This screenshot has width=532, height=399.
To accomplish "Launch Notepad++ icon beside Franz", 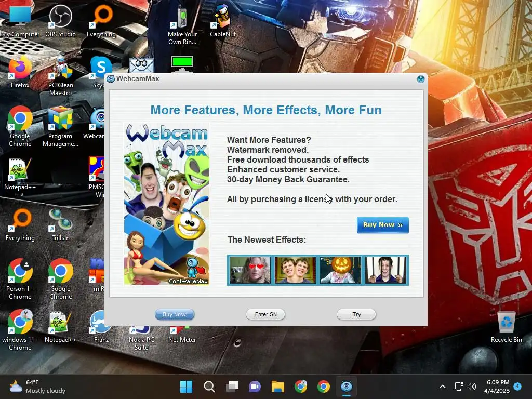I will pos(60,326).
